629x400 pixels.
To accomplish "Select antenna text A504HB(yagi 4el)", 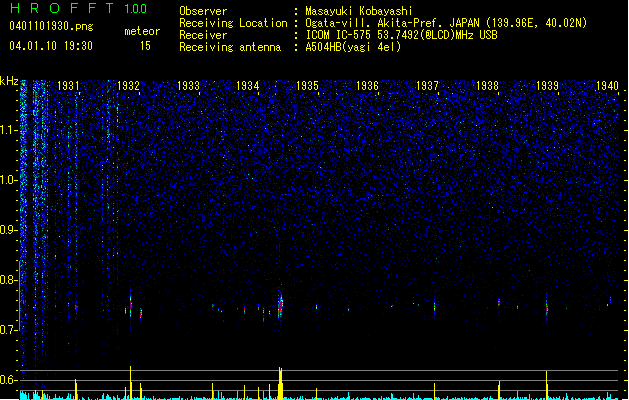I will tap(353, 47).
